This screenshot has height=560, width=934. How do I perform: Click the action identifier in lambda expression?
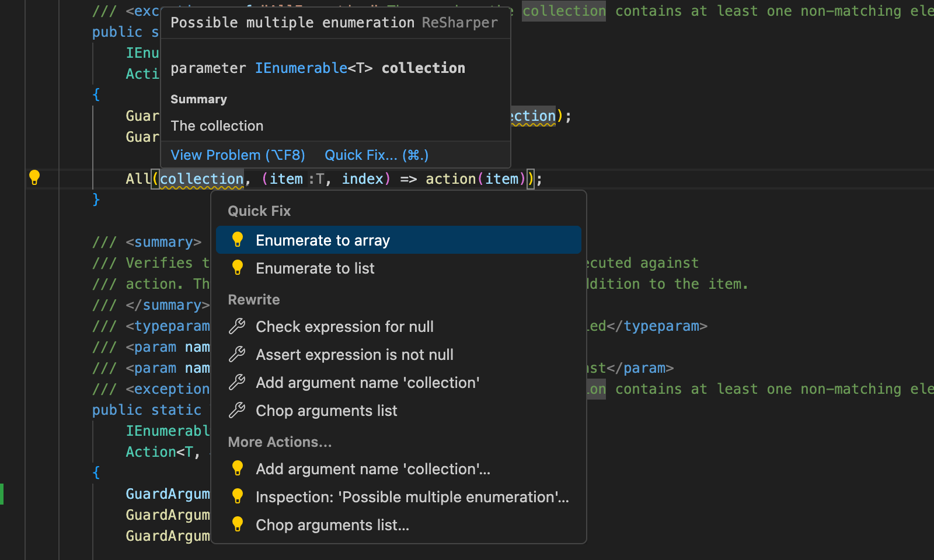pos(450,179)
